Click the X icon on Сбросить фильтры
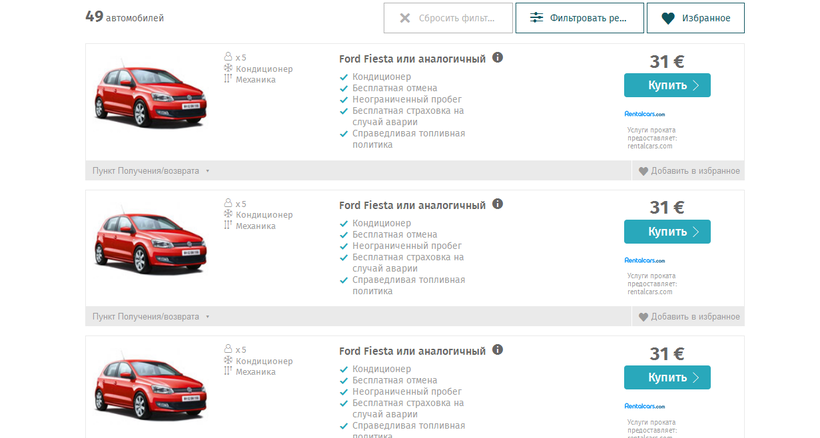 click(404, 18)
